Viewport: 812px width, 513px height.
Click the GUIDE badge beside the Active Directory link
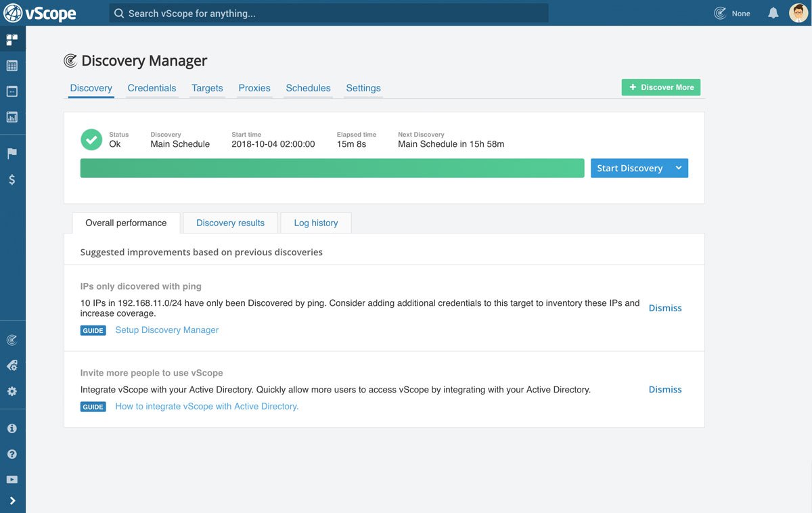click(93, 407)
